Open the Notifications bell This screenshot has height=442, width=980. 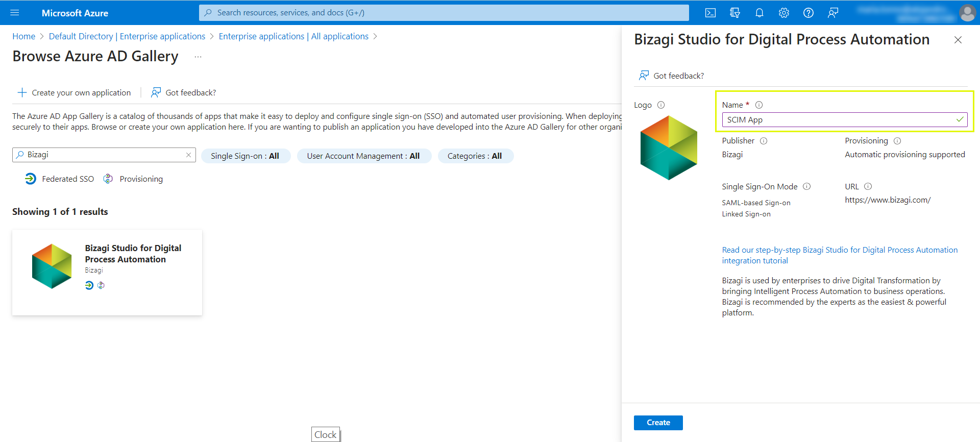(x=759, y=13)
